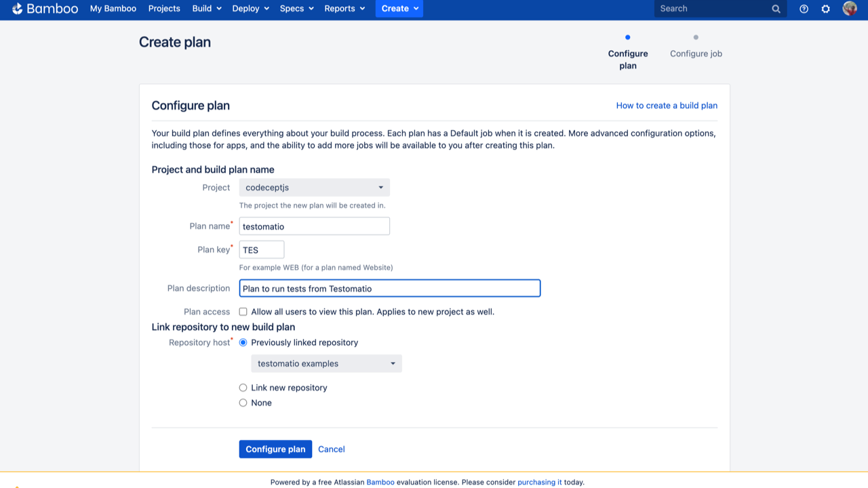Enable Allow all users to view plan
Image resolution: width=868 pixels, height=488 pixels.
243,312
